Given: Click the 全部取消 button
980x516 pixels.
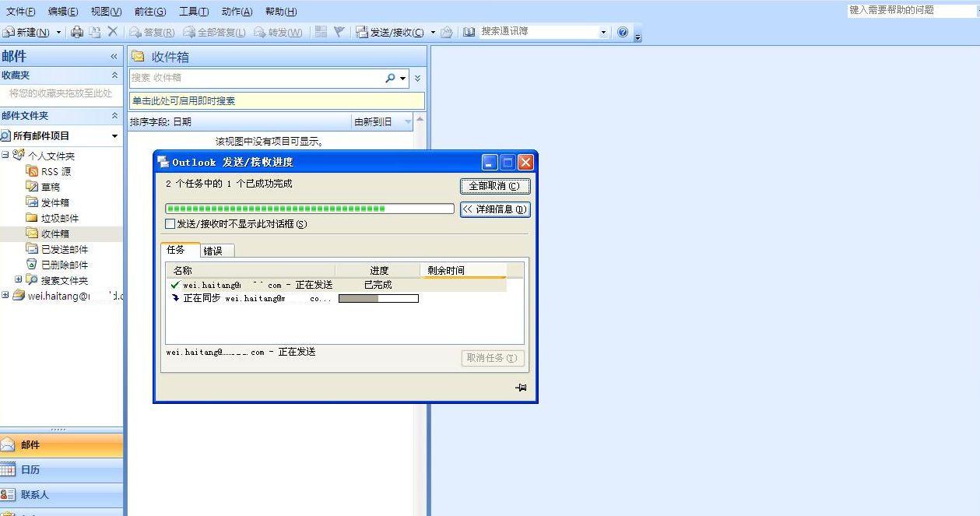Looking at the screenshot, I should (494, 186).
